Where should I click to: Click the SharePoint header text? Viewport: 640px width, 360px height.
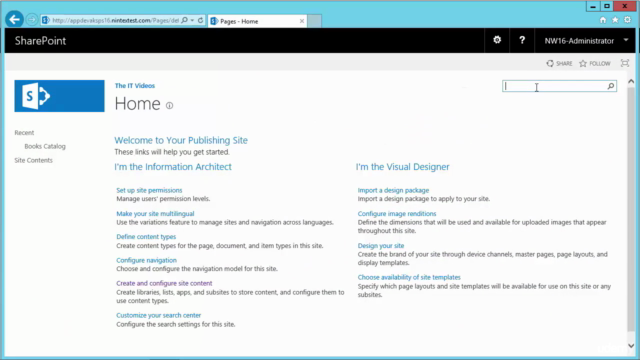[40, 41]
